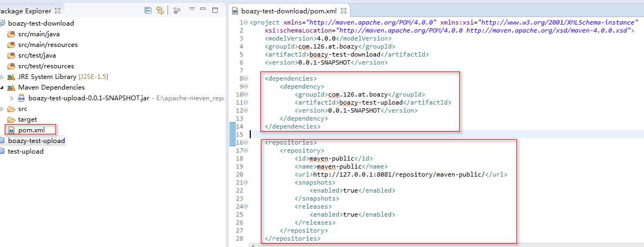Expand the JRE System Library node
Screen dimensions: 644x247
click(x=2, y=77)
